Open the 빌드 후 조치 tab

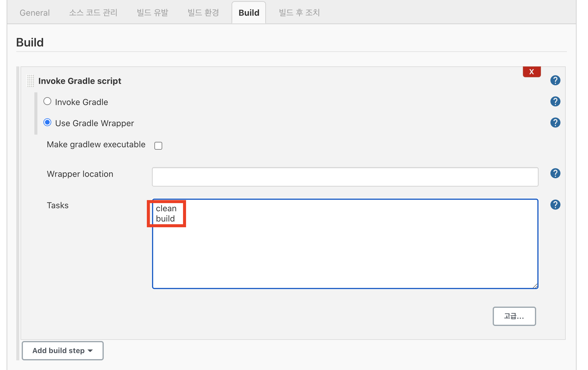pyautogui.click(x=299, y=13)
